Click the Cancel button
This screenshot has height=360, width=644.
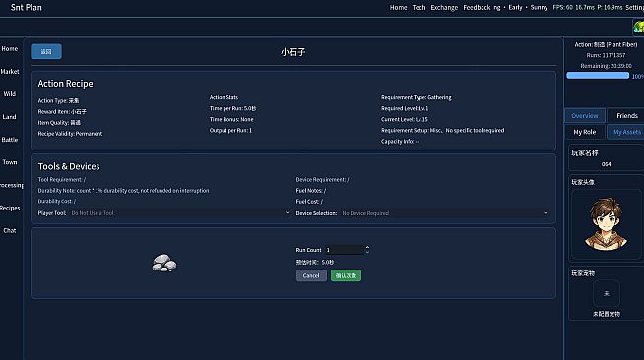click(x=311, y=275)
